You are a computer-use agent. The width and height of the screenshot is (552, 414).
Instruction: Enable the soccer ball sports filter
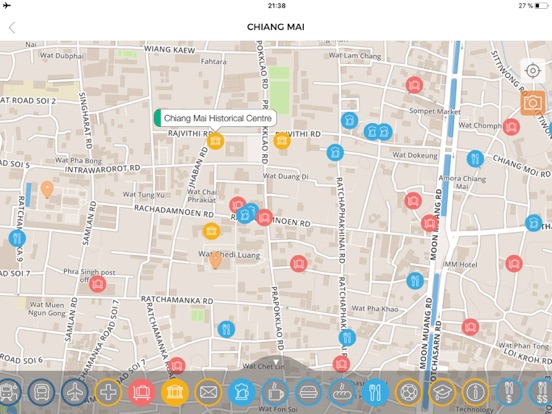(409, 392)
